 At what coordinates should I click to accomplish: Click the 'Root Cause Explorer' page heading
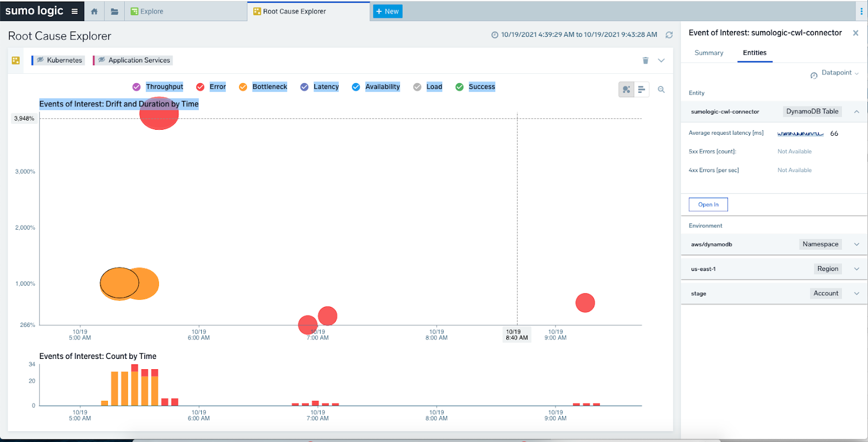(x=60, y=36)
